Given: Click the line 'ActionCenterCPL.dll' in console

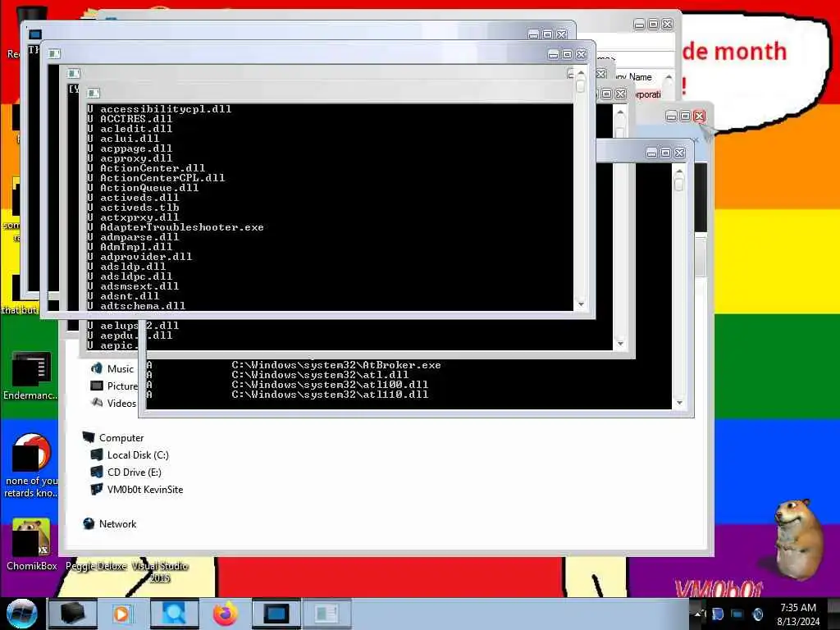Looking at the screenshot, I should pyautogui.click(x=162, y=178).
